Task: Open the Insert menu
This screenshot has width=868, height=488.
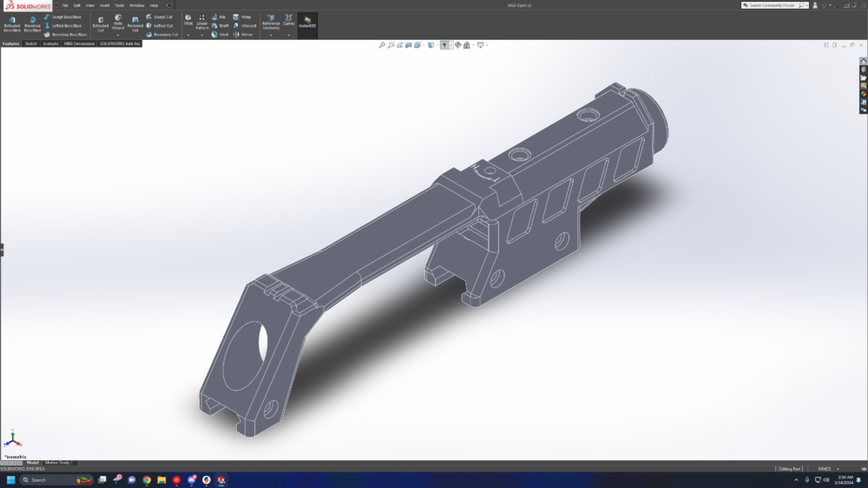Action: [104, 5]
